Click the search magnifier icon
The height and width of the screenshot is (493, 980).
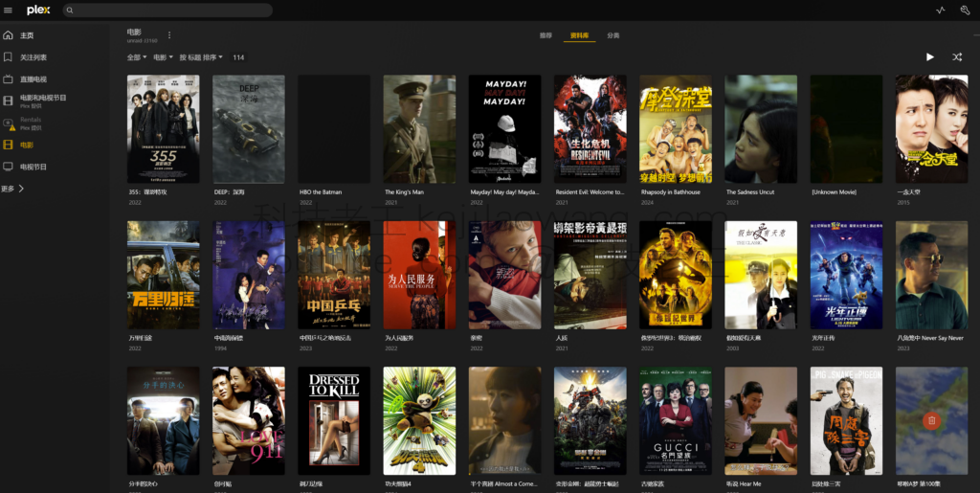70,11
